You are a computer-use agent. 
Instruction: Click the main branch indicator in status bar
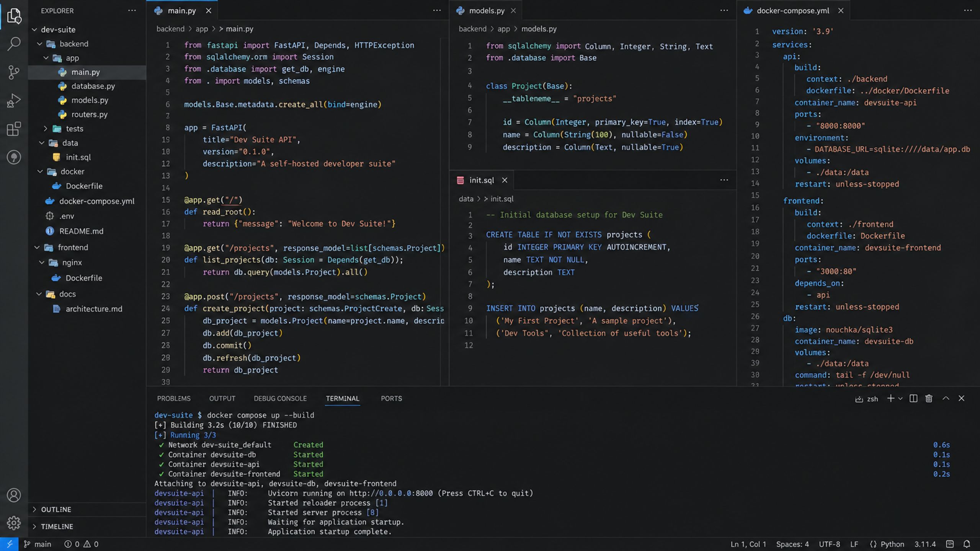pyautogui.click(x=37, y=544)
